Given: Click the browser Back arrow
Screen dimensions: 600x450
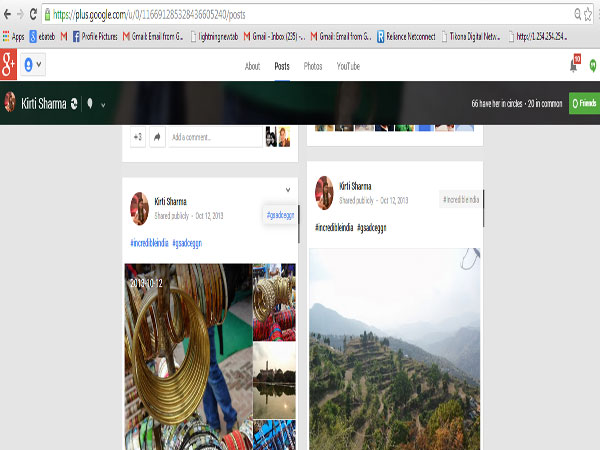Looking at the screenshot, I should pos(7,15).
